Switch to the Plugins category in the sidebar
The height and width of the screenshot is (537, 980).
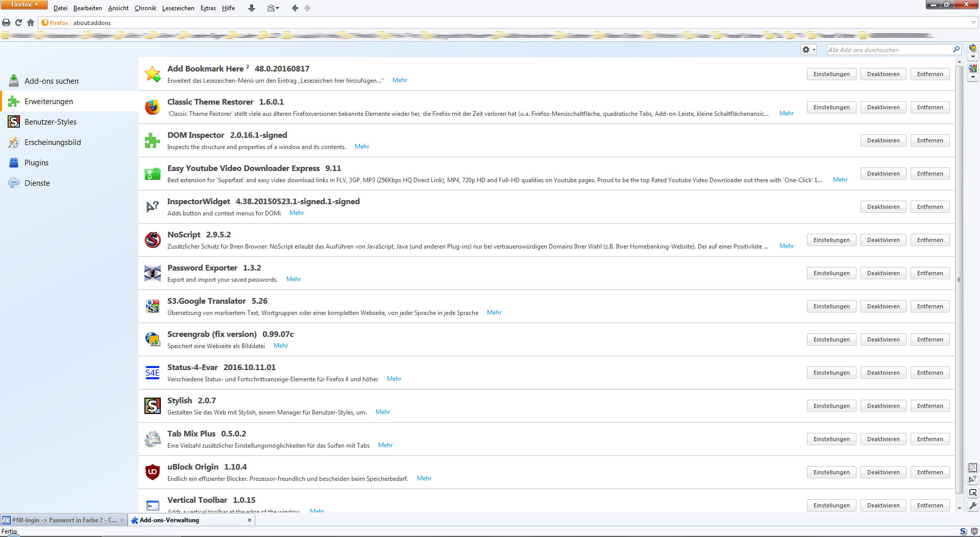coord(36,163)
